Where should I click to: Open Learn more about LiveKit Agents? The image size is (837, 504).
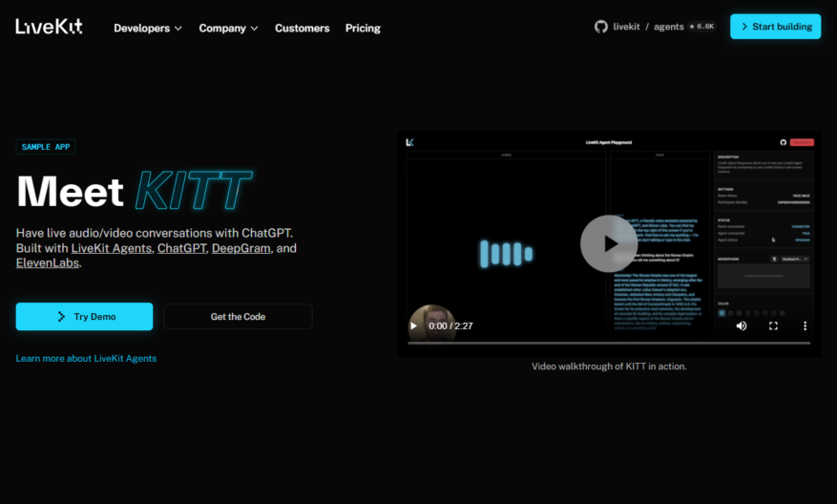tap(86, 358)
